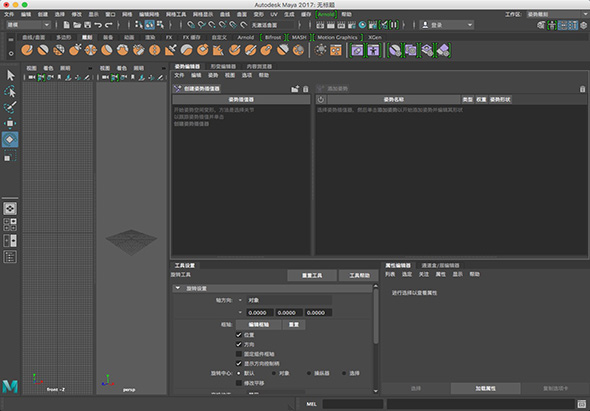Select the Paint selection tool in toolbox
590x411 pixels.
[10, 107]
